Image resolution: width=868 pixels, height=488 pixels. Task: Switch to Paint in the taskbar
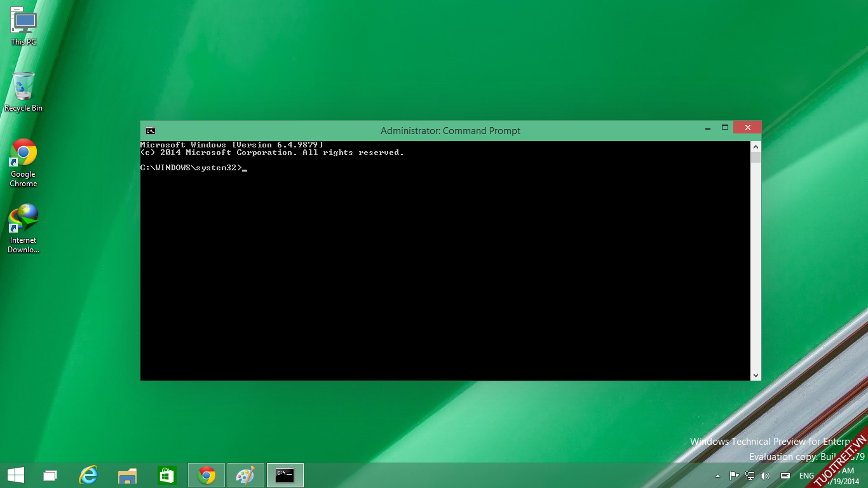pos(245,475)
